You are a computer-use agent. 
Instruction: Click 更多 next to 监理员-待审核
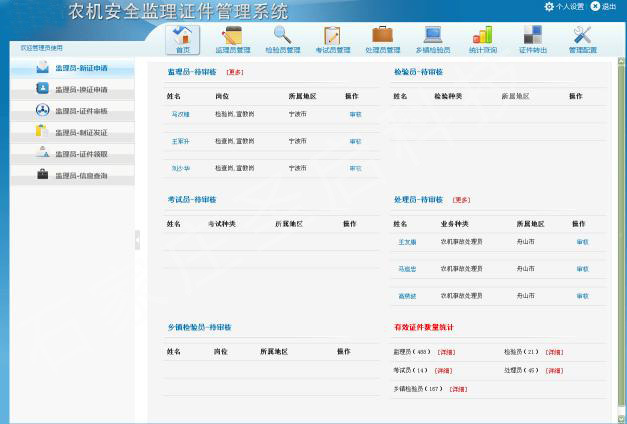pos(235,72)
